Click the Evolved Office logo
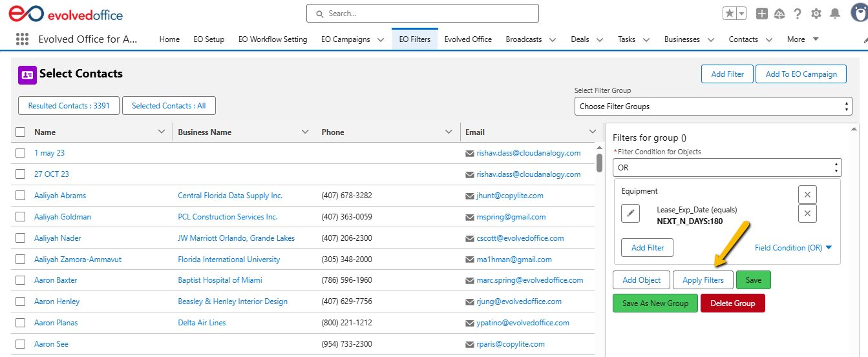The height and width of the screenshot is (357, 868). pyautogui.click(x=65, y=14)
